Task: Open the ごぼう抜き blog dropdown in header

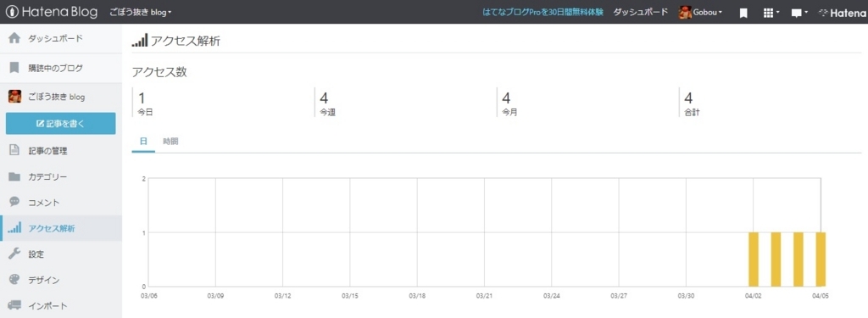Action: pyautogui.click(x=141, y=12)
